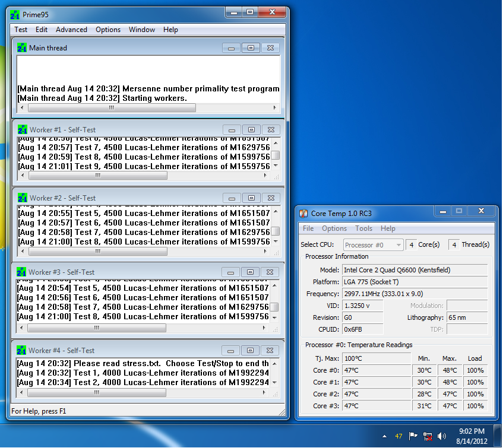The image size is (503, 448).
Task: Close the Worker #1 sub-window
Action: pyautogui.click(x=271, y=130)
